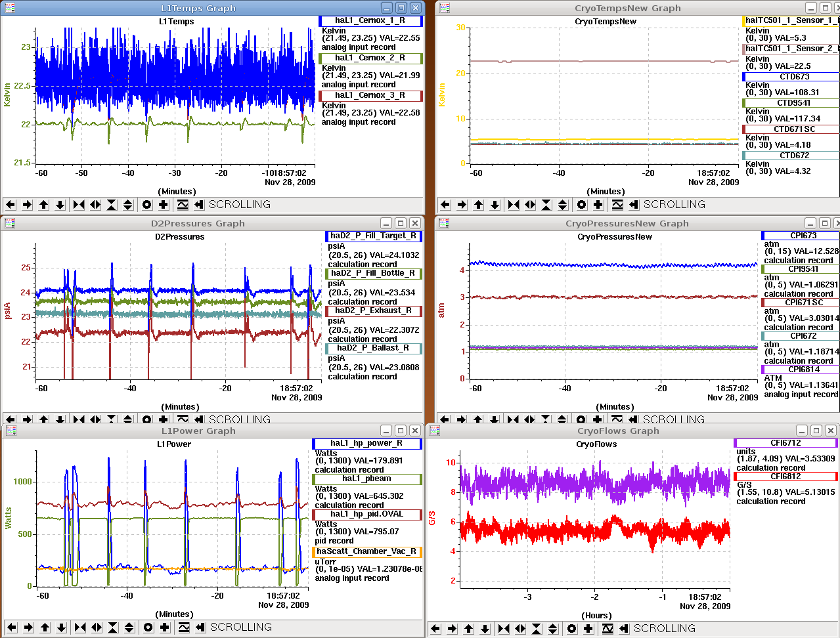
Task: Select haD2_P_Exhaust_R legend entry
Action: 374,311
